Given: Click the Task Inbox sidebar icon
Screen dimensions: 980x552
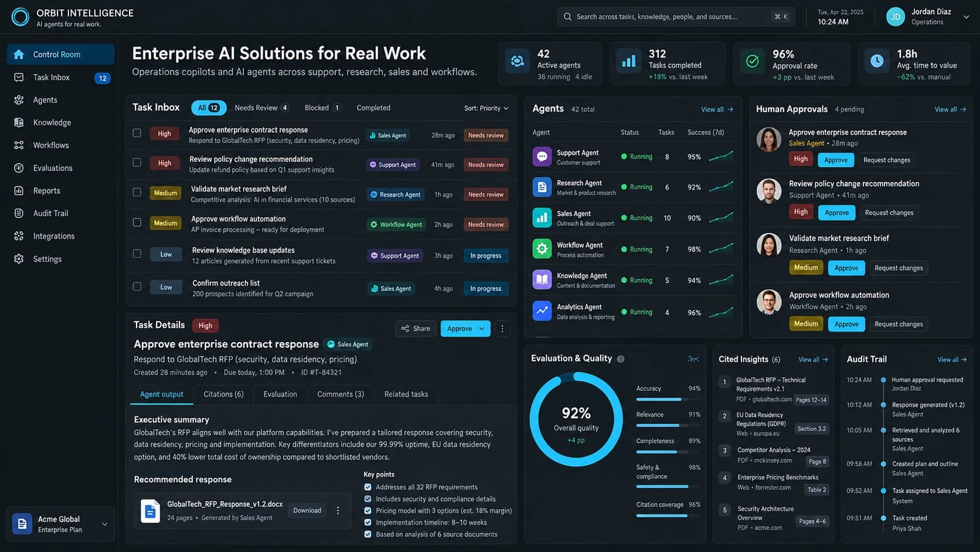Looking at the screenshot, I should point(19,77).
